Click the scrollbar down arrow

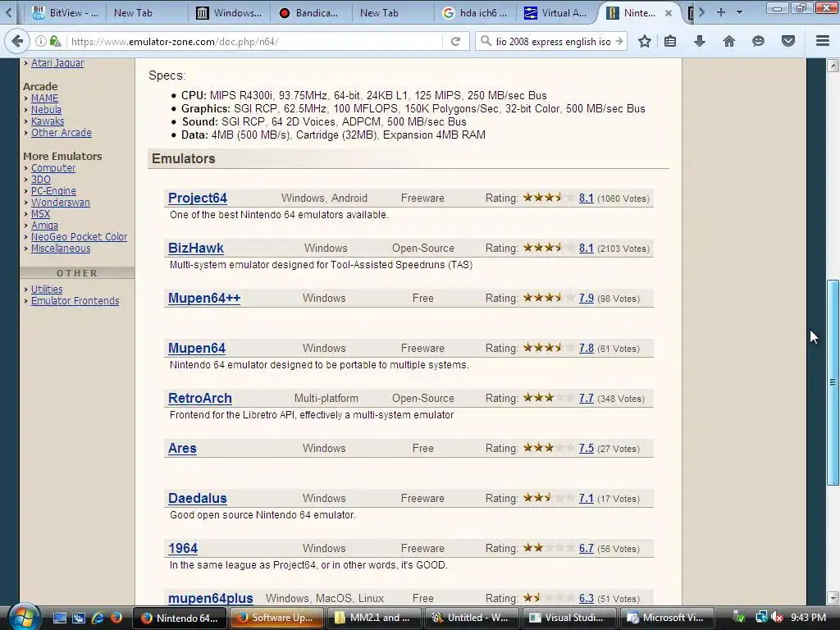click(833, 598)
